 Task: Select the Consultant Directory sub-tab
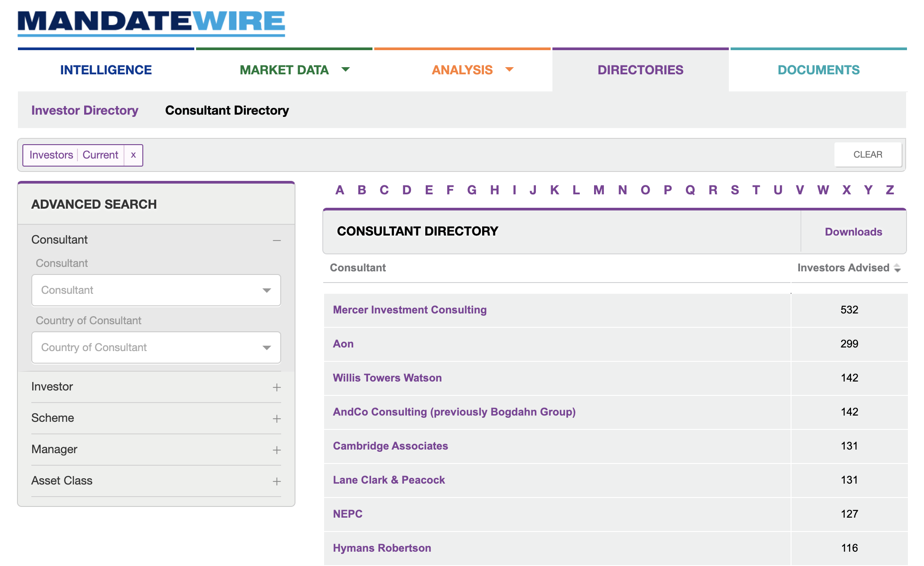click(227, 110)
